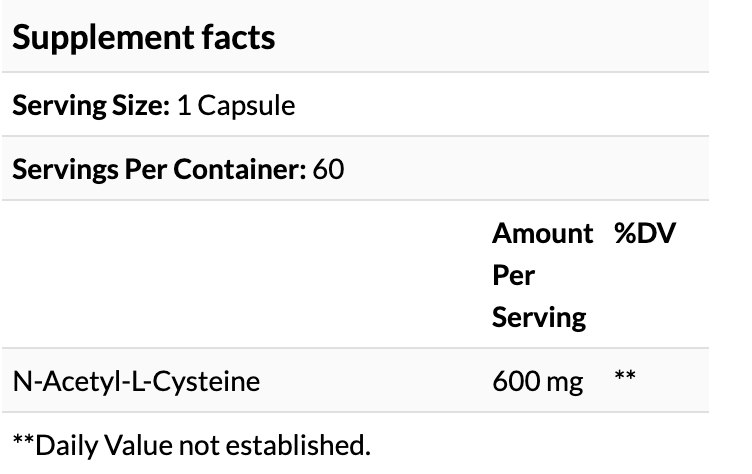The image size is (752, 474).
Task: Click the word Amount in column header
Action: coord(543,234)
